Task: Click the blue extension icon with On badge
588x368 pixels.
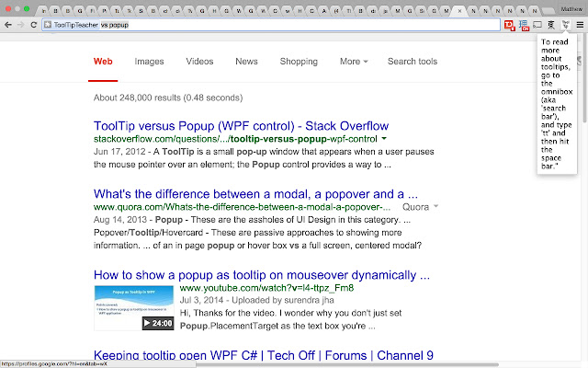Action: click(x=524, y=25)
